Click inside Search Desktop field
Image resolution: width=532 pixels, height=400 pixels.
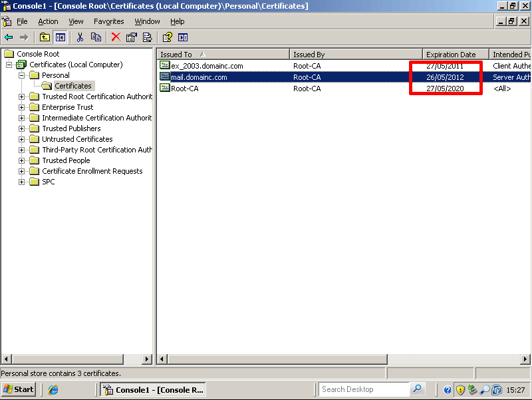tap(364, 389)
